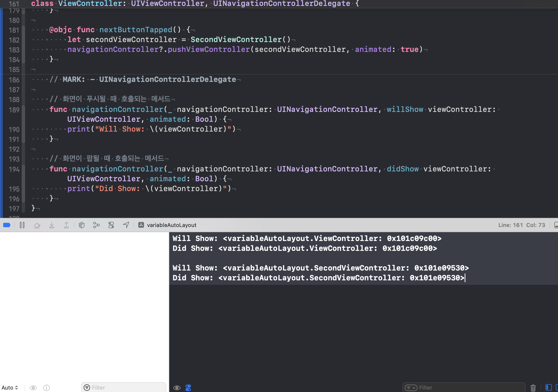Click the console output Filter field

[464, 388]
